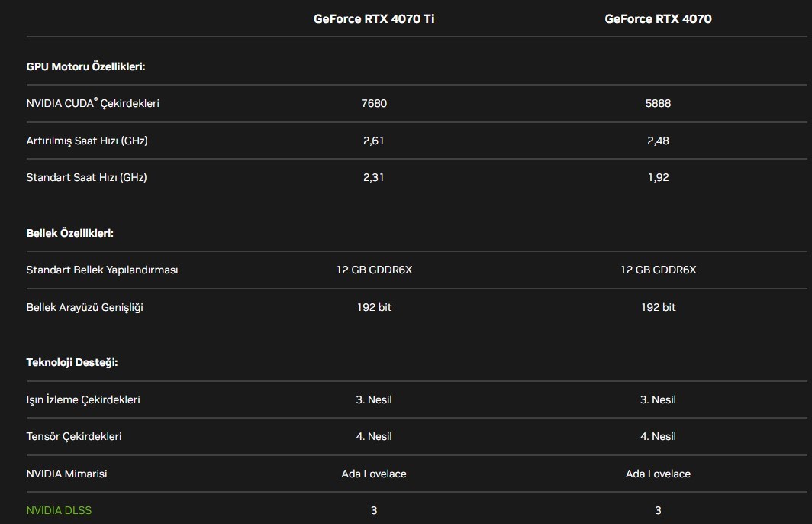This screenshot has width=812, height=524.
Task: Select the GeForce RTX 4070 Ti column header
Action: [x=374, y=18]
